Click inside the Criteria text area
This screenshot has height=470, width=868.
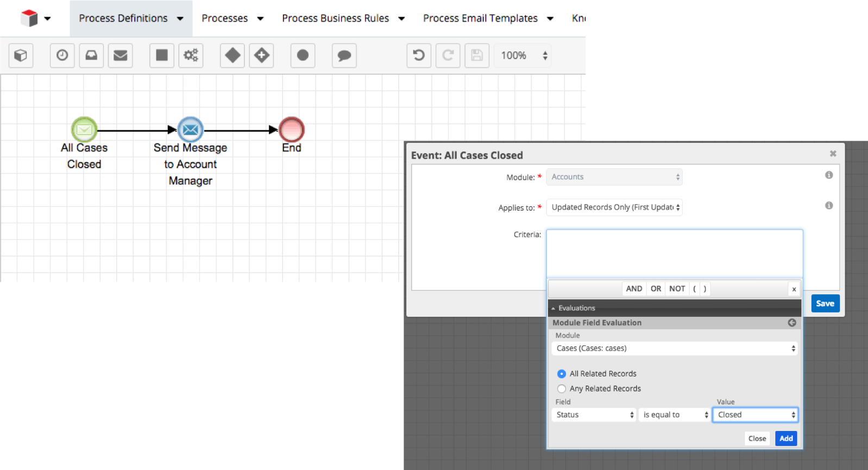point(674,253)
